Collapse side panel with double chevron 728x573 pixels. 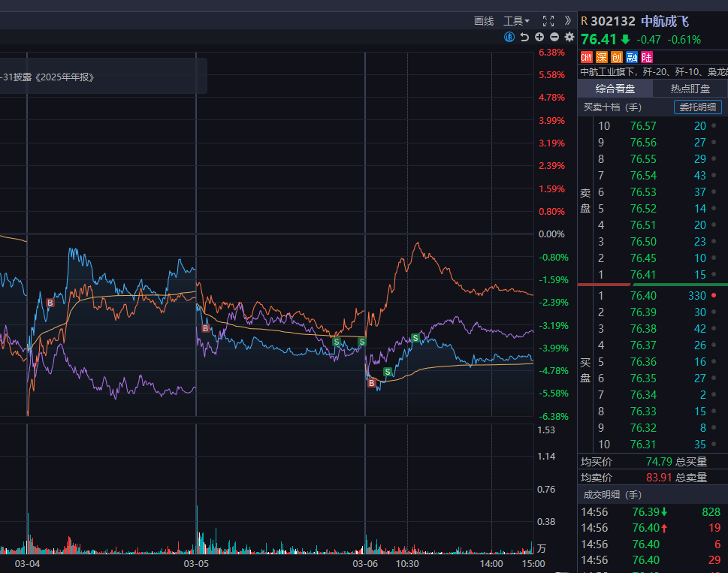(x=568, y=21)
